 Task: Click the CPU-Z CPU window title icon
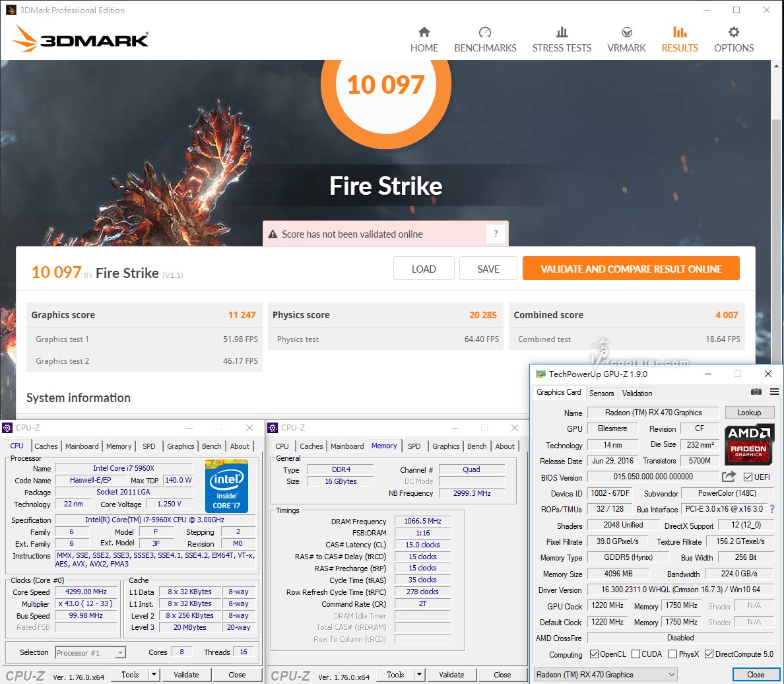7,427
